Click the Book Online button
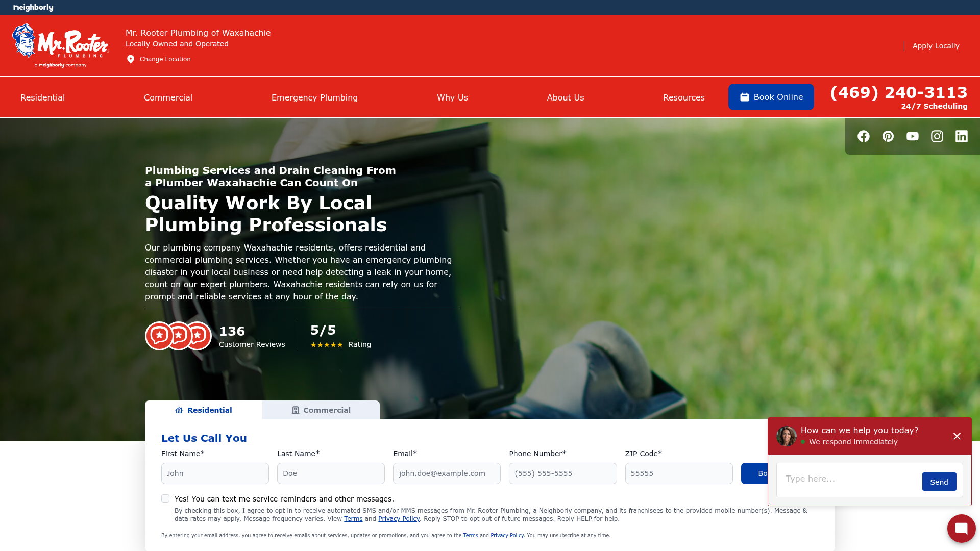980x551 pixels. pos(771,97)
